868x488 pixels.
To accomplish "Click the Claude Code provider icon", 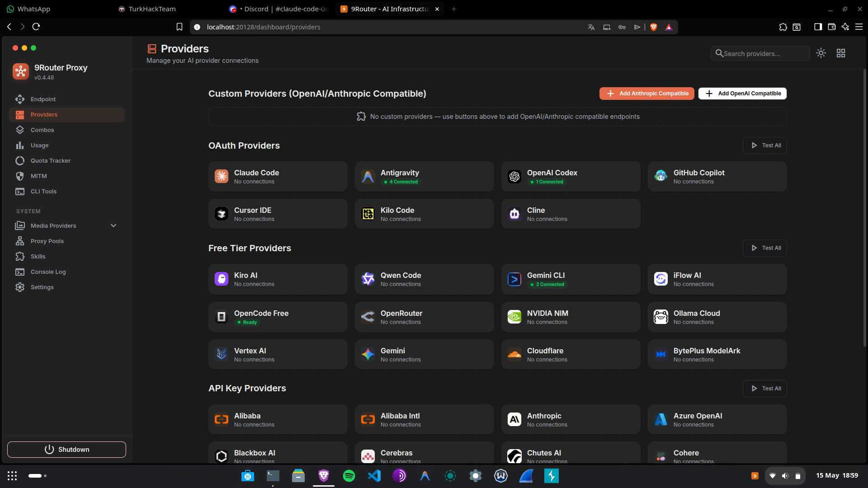I will click(222, 176).
